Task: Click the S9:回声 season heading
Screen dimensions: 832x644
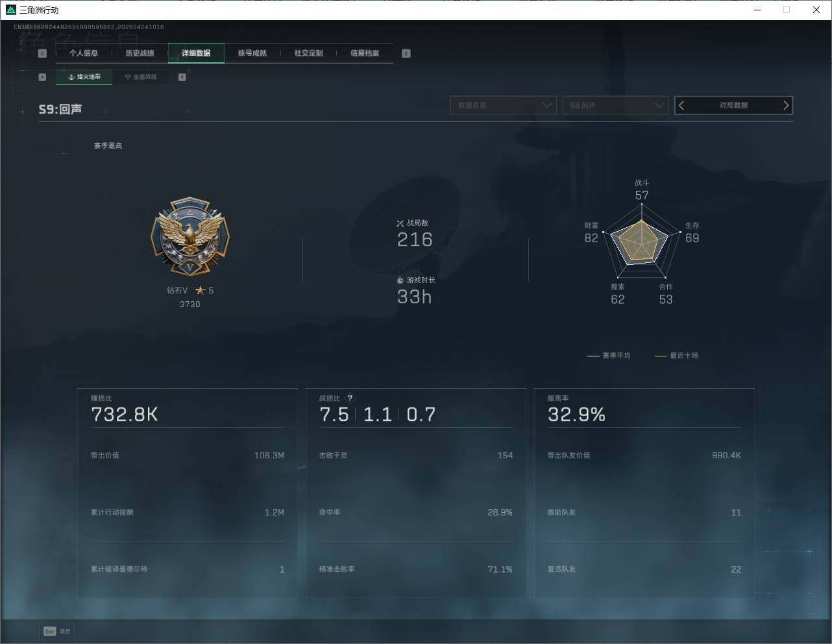Action: tap(60, 109)
